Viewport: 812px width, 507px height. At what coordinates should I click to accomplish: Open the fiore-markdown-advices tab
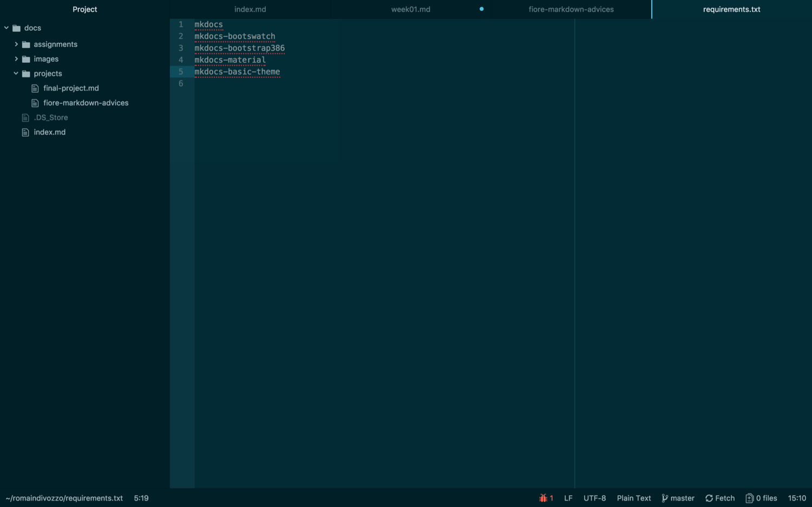click(x=571, y=9)
